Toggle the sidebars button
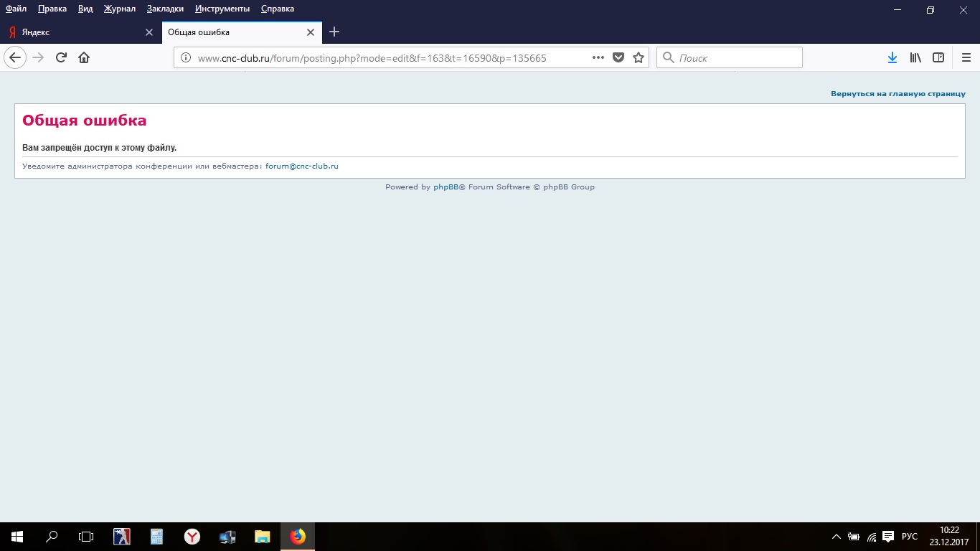Viewport: 980px width, 551px height. (938, 58)
